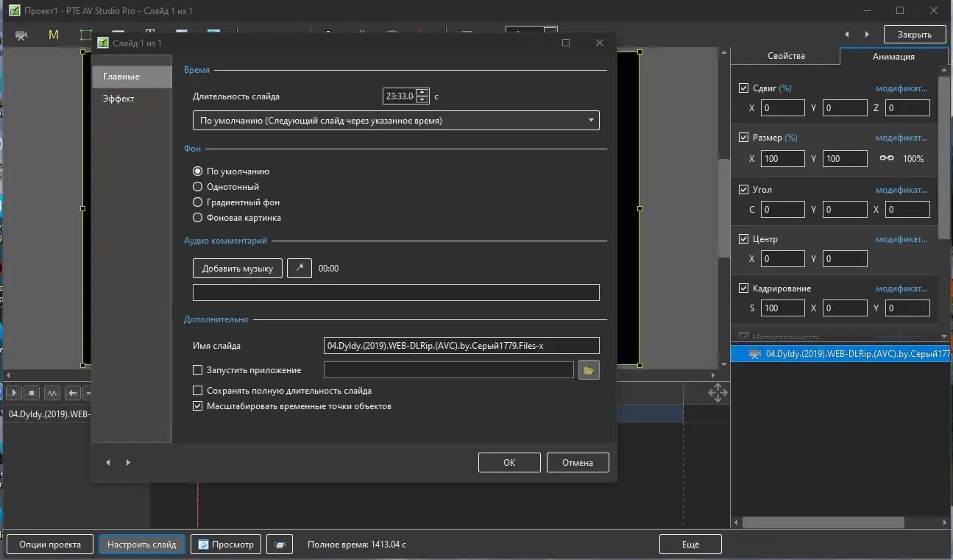Click the Сдвиг Z value field
The height and width of the screenshot is (560, 953).
pyautogui.click(x=907, y=108)
